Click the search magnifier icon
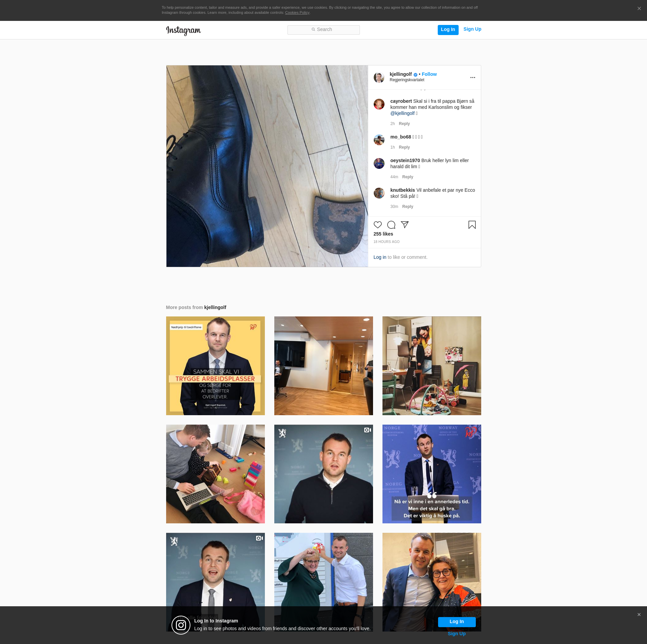 click(x=313, y=30)
